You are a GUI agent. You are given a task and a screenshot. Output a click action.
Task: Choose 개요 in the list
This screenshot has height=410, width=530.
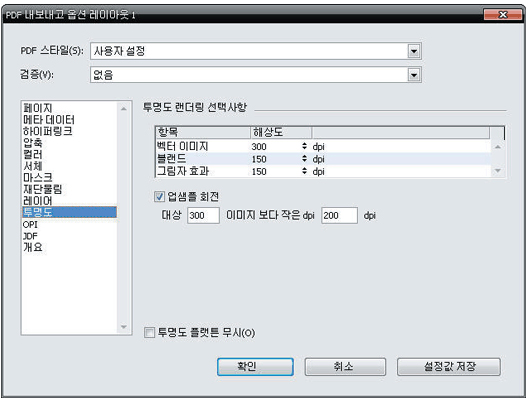pos(69,247)
